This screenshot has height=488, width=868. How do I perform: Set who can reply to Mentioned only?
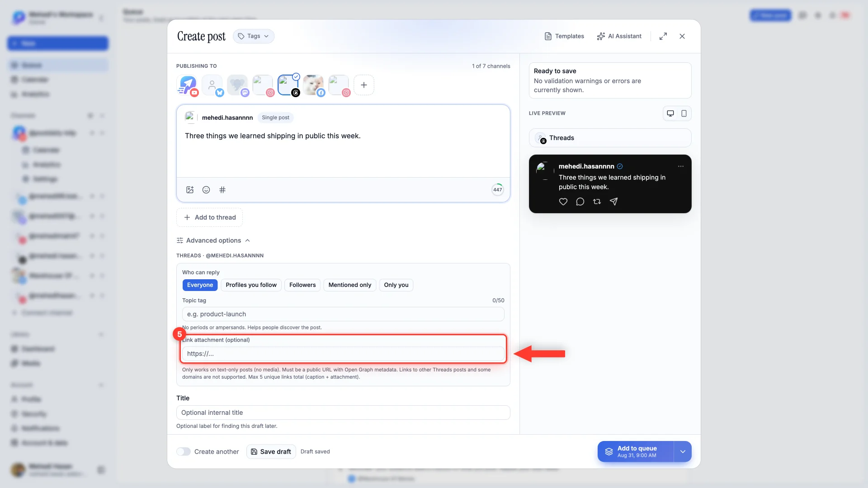(349, 285)
